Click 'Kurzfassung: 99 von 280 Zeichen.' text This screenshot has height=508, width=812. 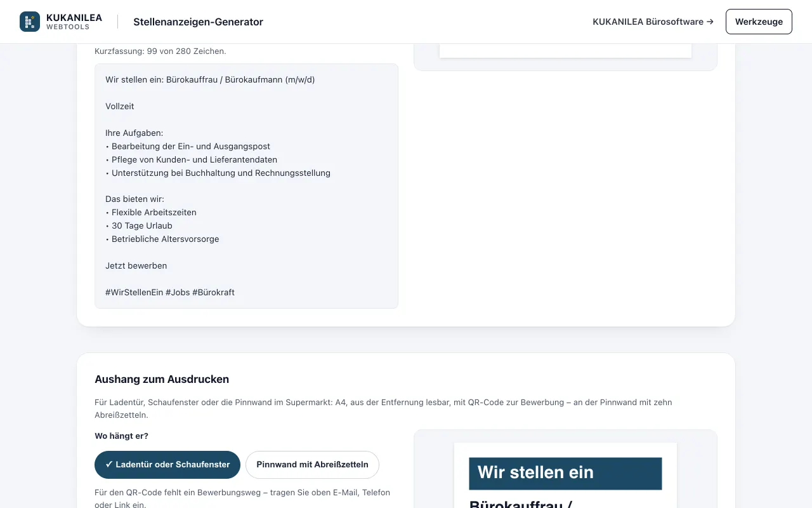click(160, 51)
